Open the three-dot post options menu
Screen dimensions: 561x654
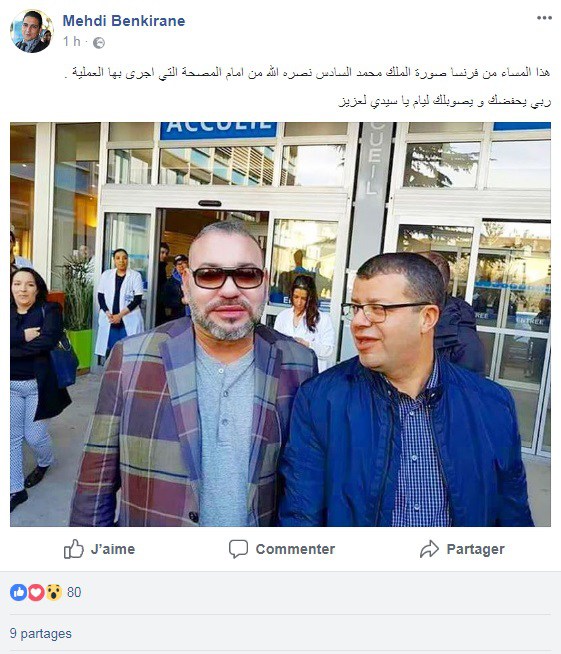point(544,18)
